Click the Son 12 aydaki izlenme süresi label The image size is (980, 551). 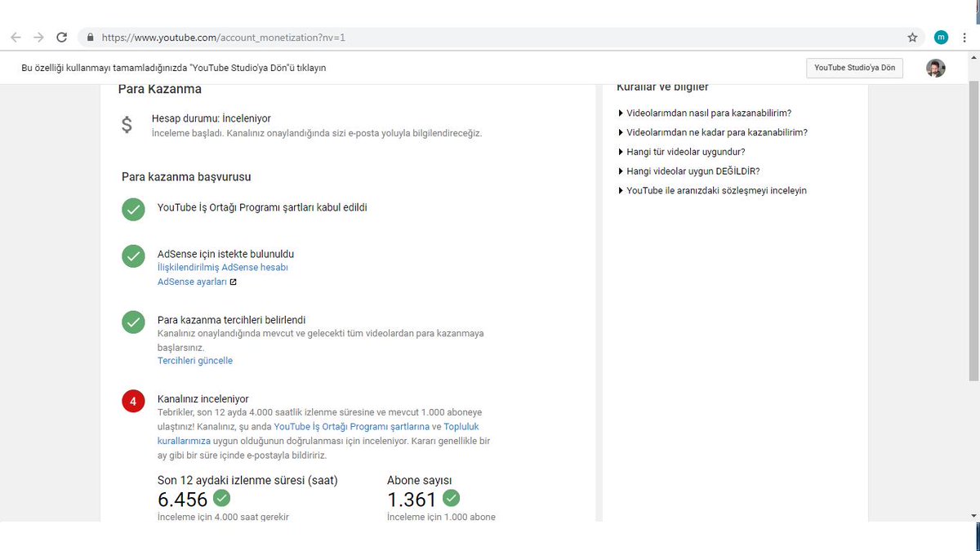coord(247,480)
